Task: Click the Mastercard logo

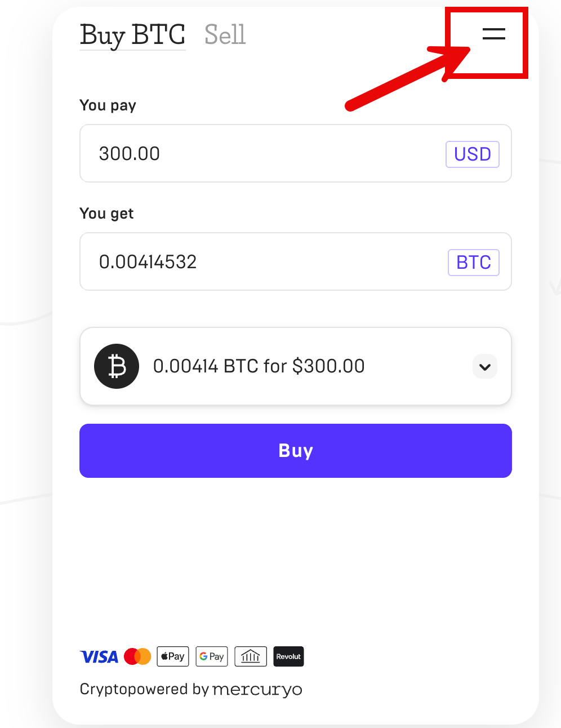Action: 137,656
